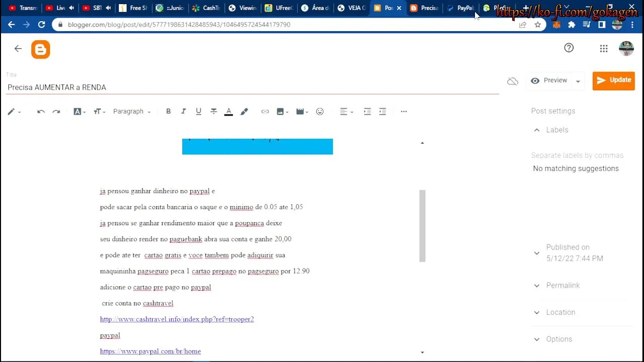
Task: Open the text alignment menu
Action: tap(346, 112)
